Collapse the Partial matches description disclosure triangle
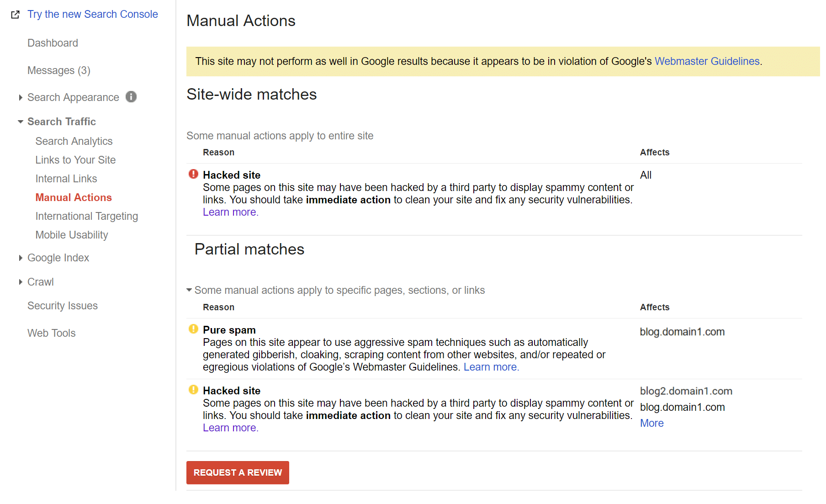826x504 pixels. (189, 290)
